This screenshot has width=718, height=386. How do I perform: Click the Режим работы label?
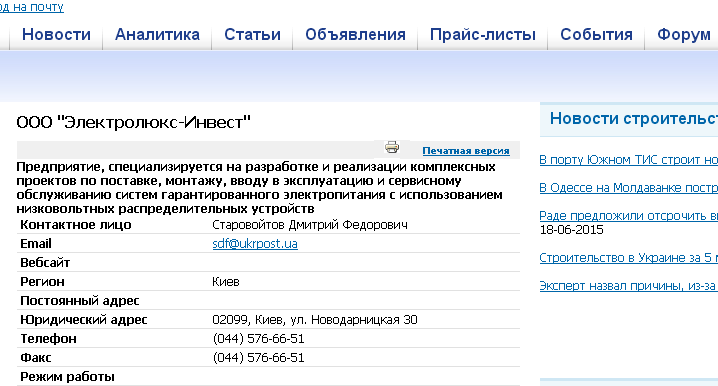coord(67,377)
